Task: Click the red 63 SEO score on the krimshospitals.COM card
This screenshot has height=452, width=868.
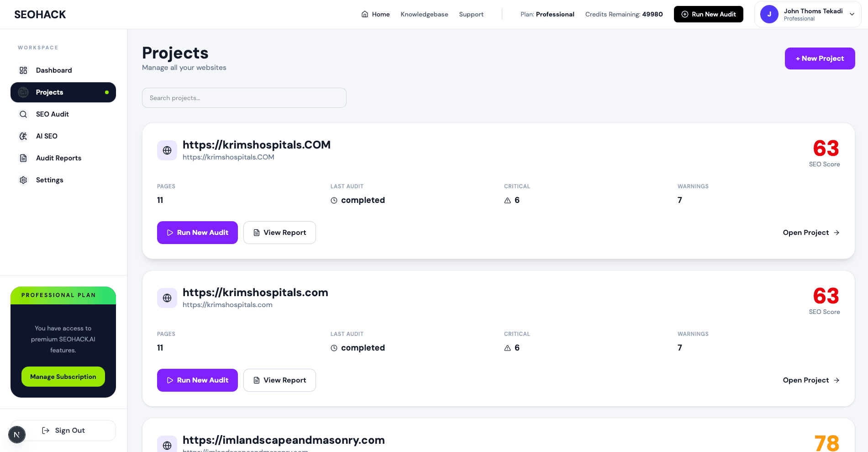Action: coord(826,149)
